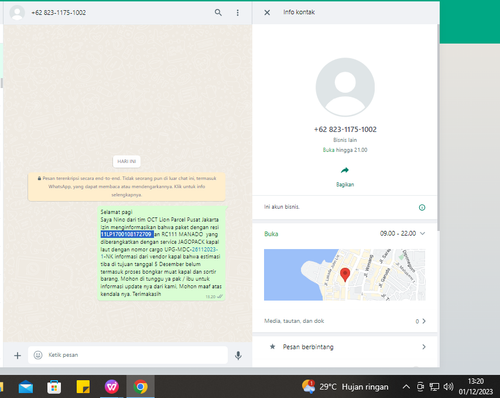Search within this chat using magnifier icon

[x=218, y=13]
